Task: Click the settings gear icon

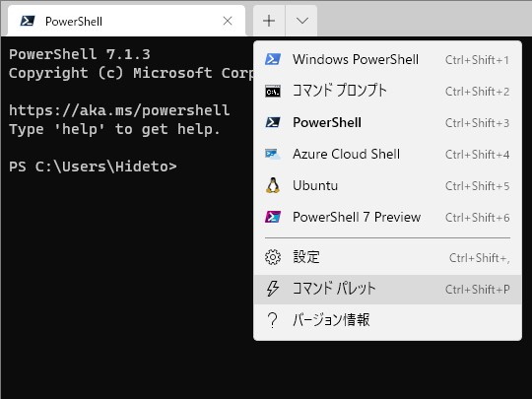Action: (273, 257)
